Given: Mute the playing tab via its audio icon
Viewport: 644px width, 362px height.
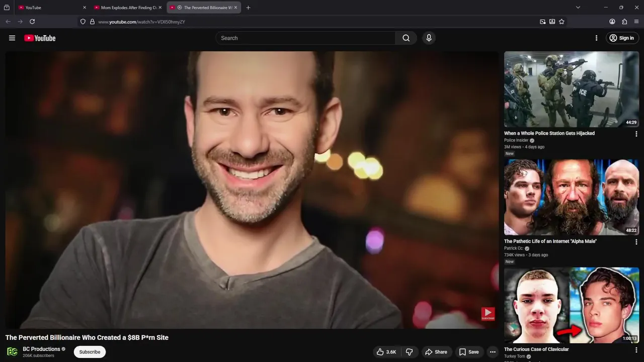Looking at the screenshot, I should coord(180,8).
